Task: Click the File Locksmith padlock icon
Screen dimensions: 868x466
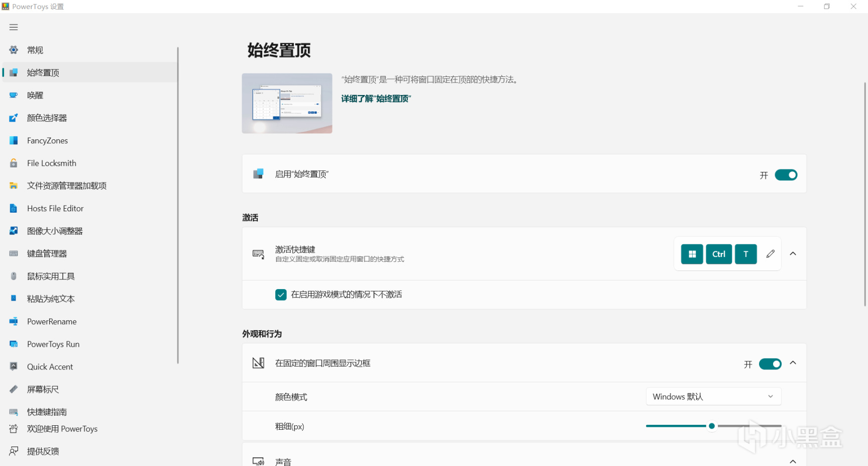Action: (14, 163)
